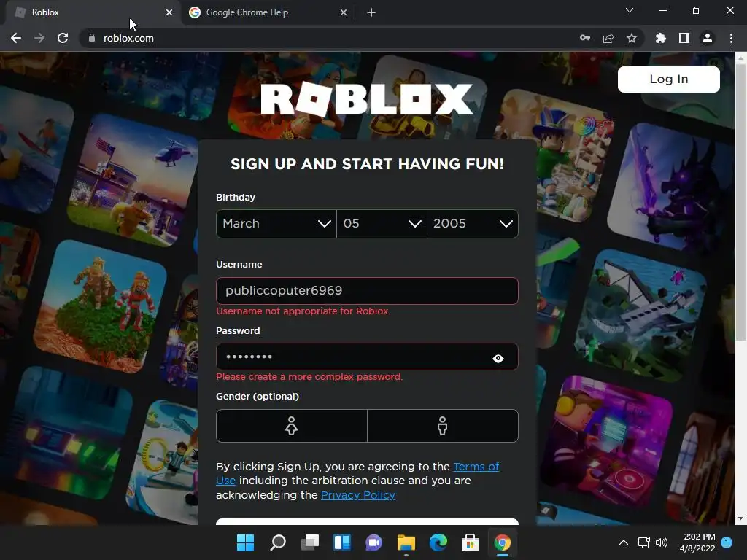Click the page vertical scrollbar thumb
The image size is (747, 560).
[x=740, y=203]
